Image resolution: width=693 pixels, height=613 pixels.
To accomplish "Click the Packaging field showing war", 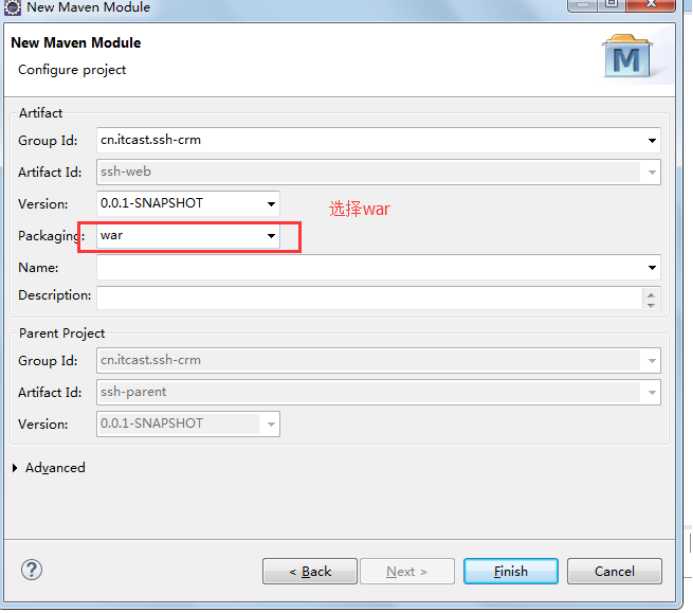I will coord(188,236).
